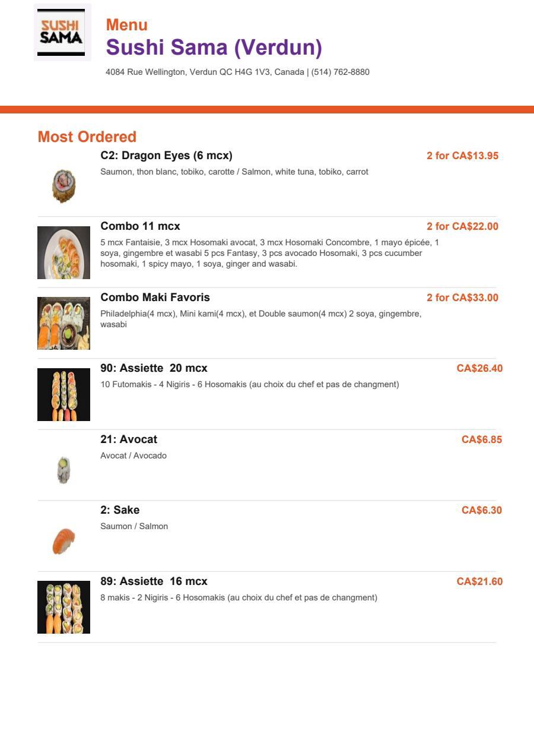This screenshot has height=756, width=534.
Task: Click the Sushi Sama (Verdun) restaurant title
Action: (x=214, y=48)
